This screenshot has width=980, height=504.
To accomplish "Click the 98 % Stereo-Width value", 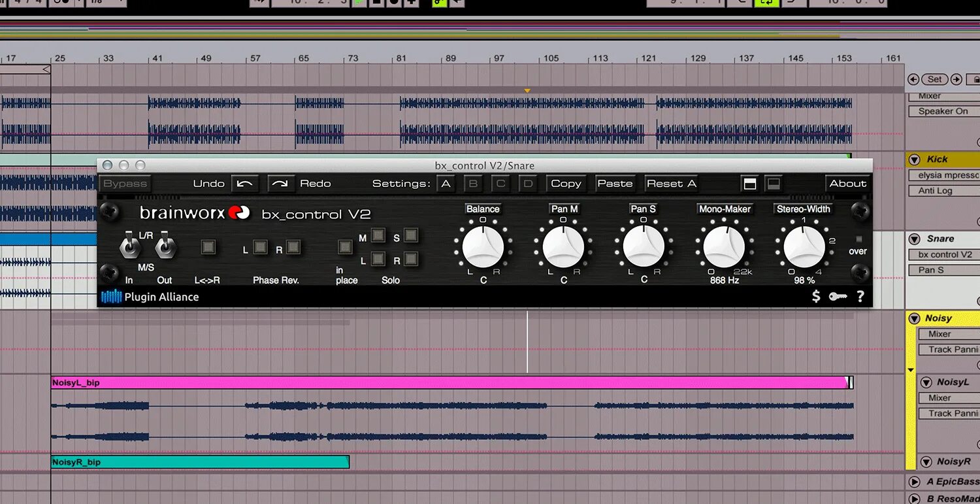I will (804, 280).
